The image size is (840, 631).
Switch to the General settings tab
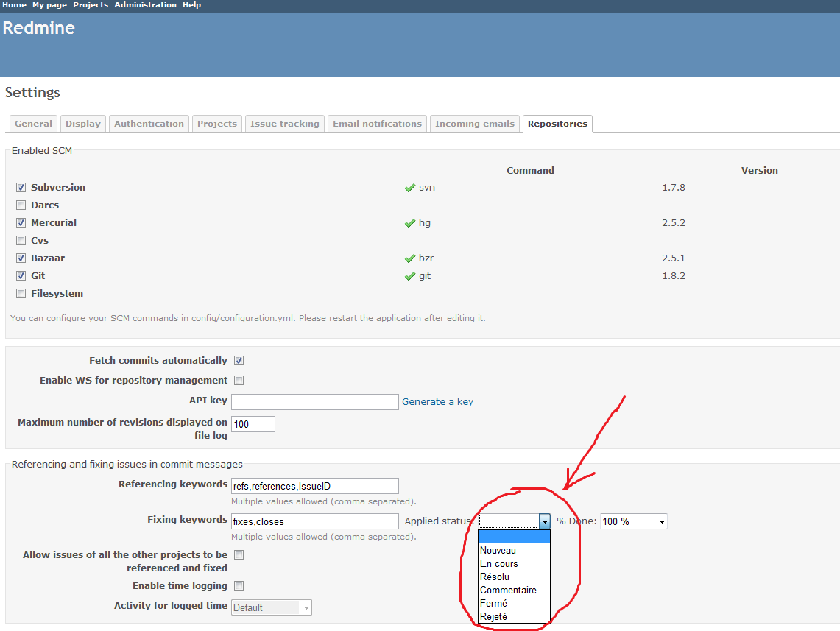point(34,124)
